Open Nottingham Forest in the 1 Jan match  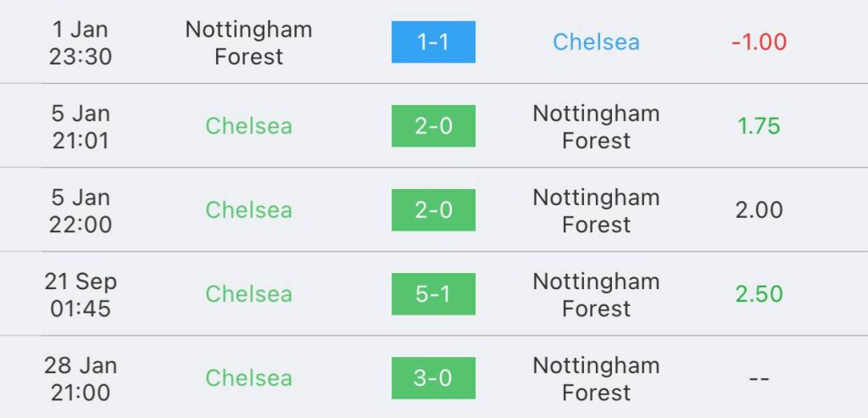[x=248, y=42]
